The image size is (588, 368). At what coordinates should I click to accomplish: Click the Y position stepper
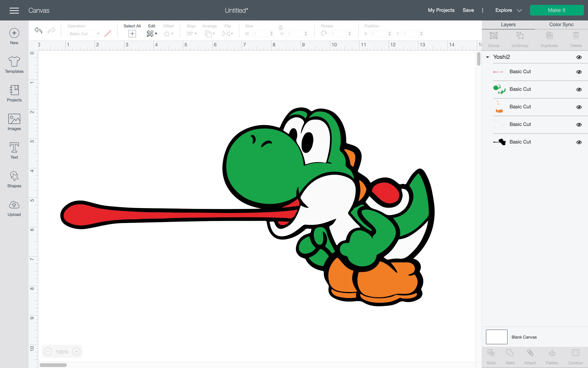pyautogui.click(x=422, y=34)
